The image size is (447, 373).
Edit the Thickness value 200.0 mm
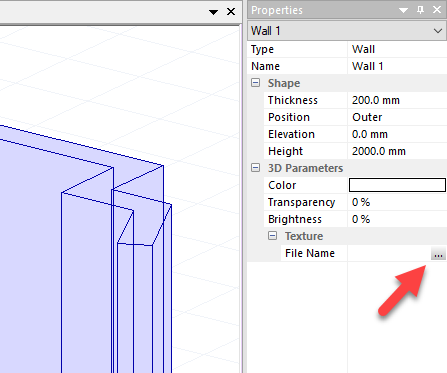coord(397,100)
